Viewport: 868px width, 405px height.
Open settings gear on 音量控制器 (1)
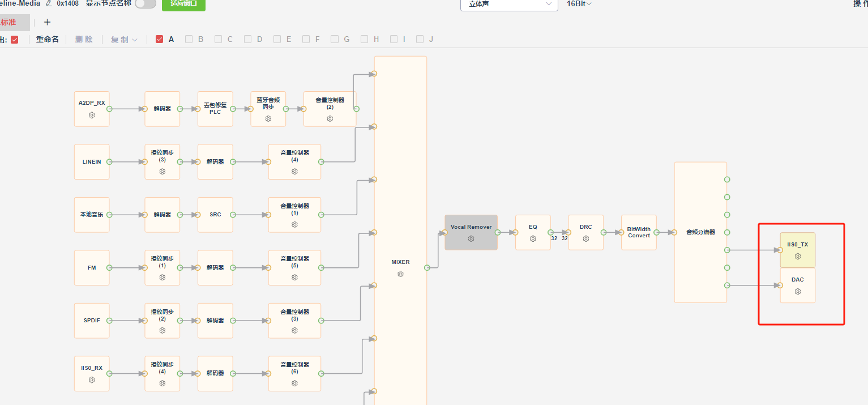[x=294, y=224]
